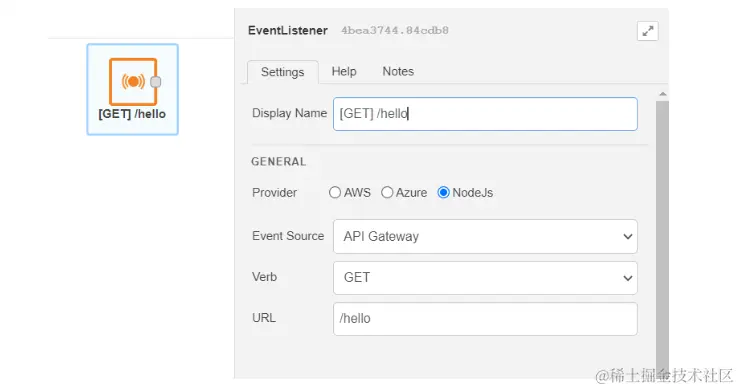Open the Help tab

[x=344, y=71]
